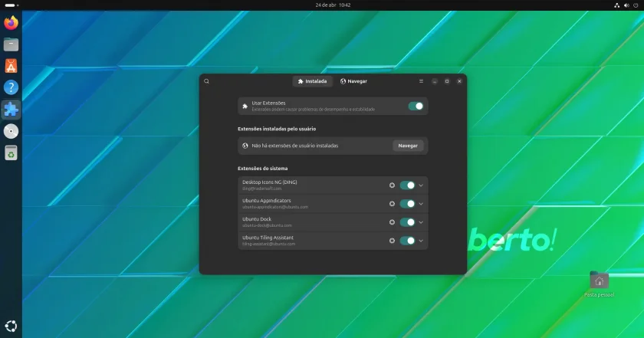The height and width of the screenshot is (338, 644).
Task: Open settings for Ubuntu AppIndicators
Action: pyautogui.click(x=392, y=204)
